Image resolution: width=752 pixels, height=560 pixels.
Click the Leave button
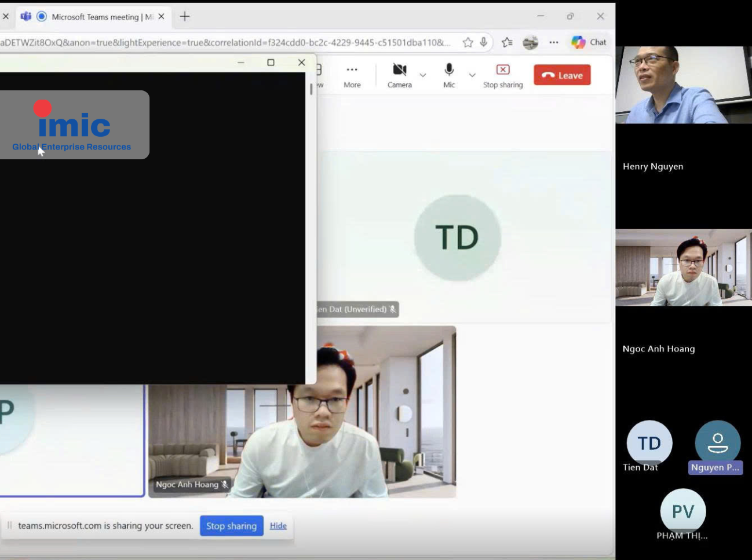coord(561,75)
